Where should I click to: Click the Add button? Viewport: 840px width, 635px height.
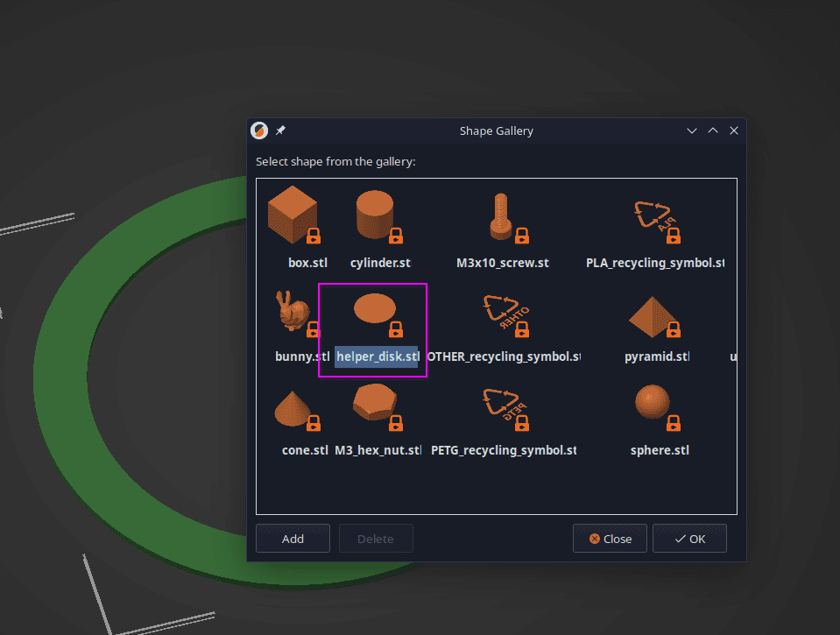click(x=293, y=539)
